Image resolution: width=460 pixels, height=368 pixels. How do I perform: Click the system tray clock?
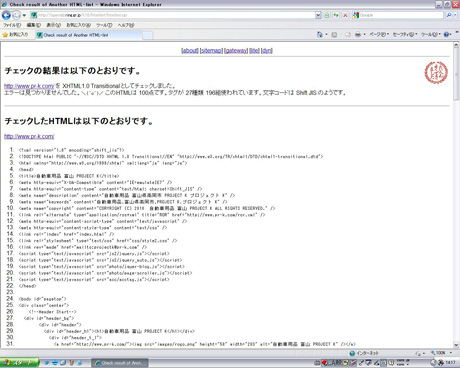click(x=450, y=362)
